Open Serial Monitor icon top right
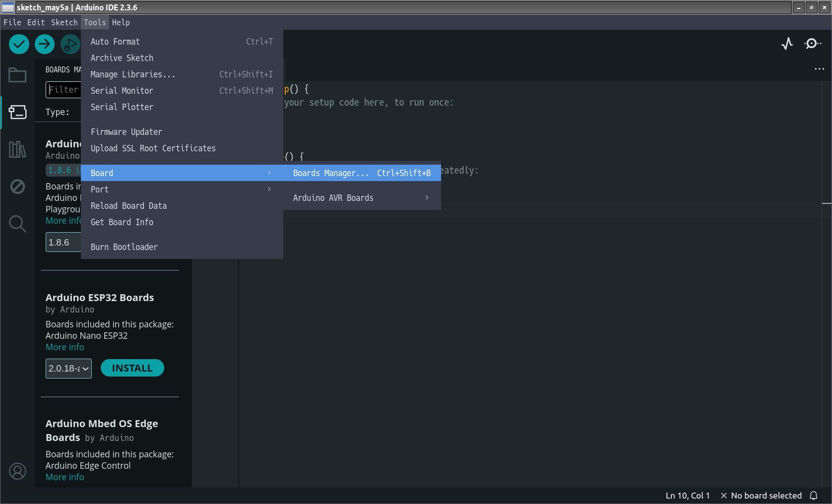This screenshot has width=832, height=504. click(812, 44)
